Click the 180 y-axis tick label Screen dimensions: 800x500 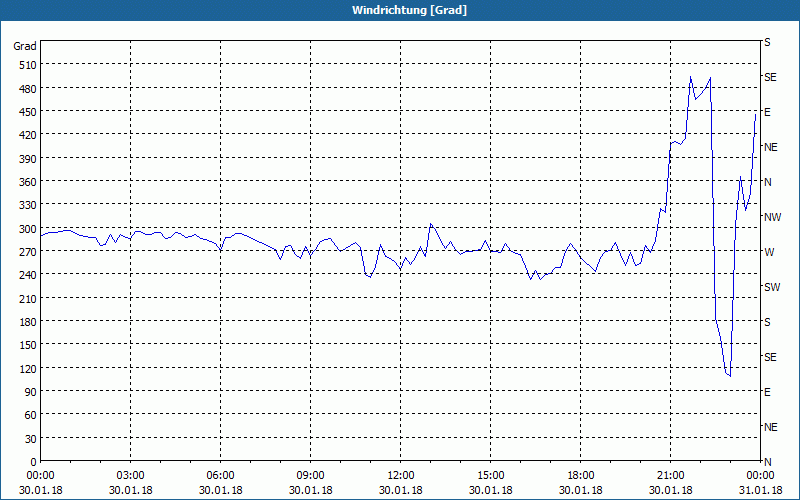pyautogui.click(x=28, y=322)
